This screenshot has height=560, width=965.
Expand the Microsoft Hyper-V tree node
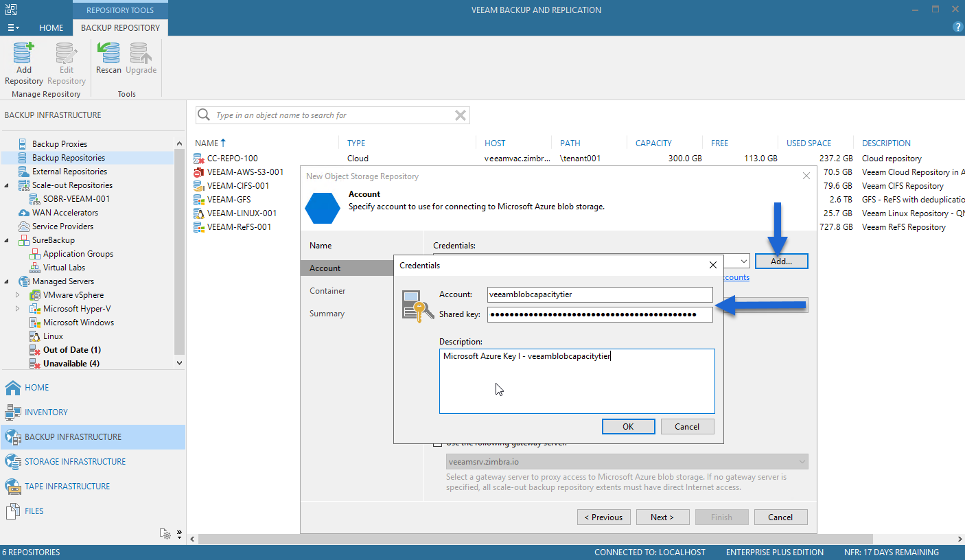[18, 309]
